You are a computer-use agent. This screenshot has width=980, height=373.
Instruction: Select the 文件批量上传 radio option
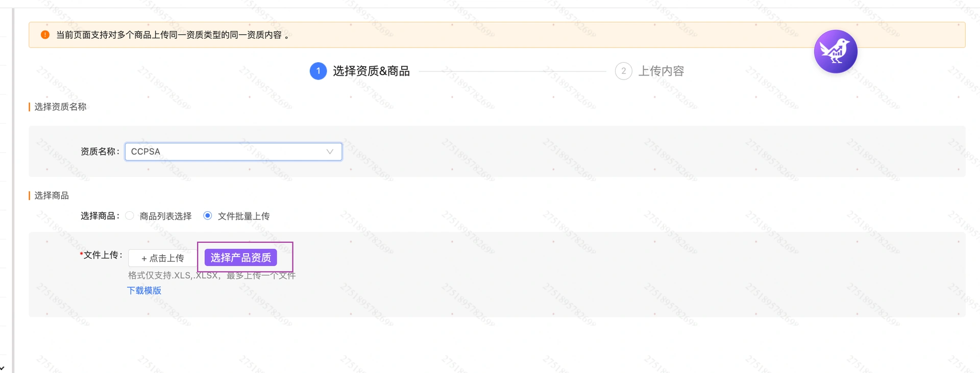click(208, 216)
